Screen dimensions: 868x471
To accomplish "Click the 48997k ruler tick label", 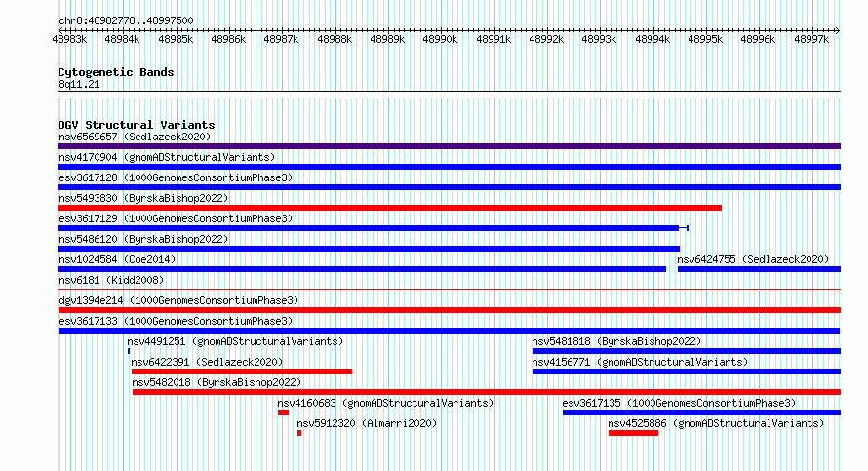I will (x=811, y=39).
